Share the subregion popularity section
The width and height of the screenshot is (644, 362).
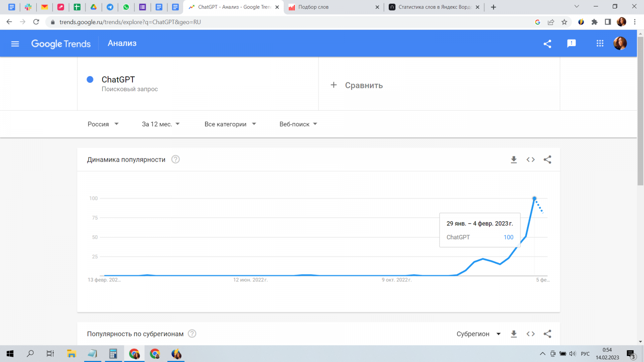pyautogui.click(x=547, y=334)
